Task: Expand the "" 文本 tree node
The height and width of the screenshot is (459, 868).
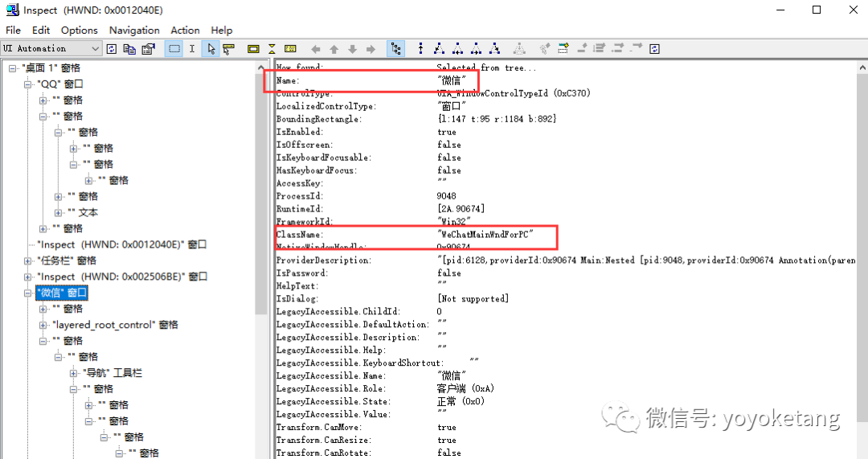Action: [58, 213]
